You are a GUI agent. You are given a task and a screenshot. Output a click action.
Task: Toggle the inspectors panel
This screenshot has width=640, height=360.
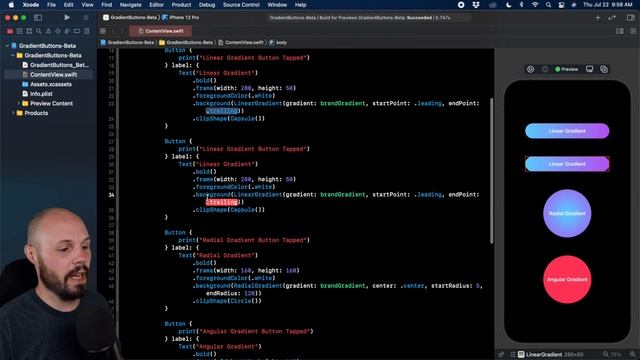tap(631, 18)
